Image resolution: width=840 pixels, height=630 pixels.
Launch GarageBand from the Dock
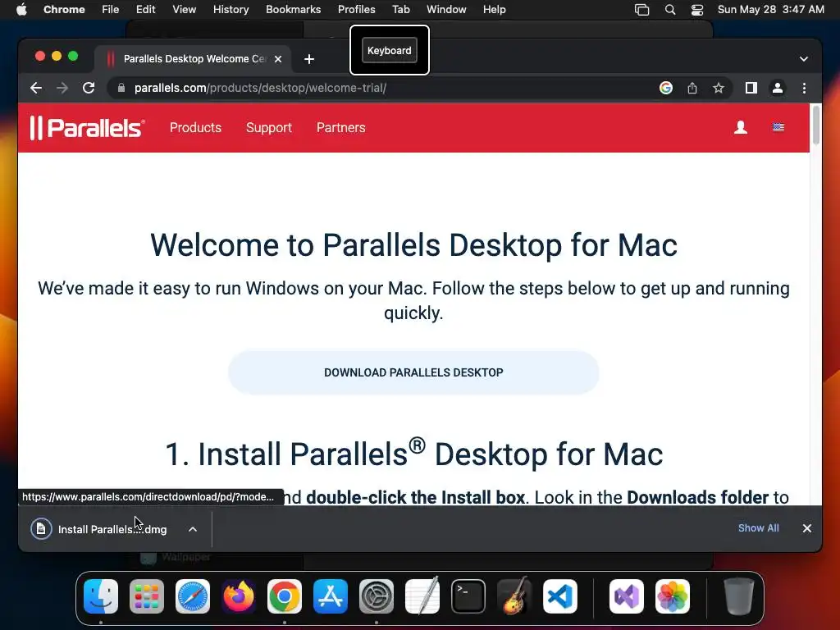click(x=514, y=596)
